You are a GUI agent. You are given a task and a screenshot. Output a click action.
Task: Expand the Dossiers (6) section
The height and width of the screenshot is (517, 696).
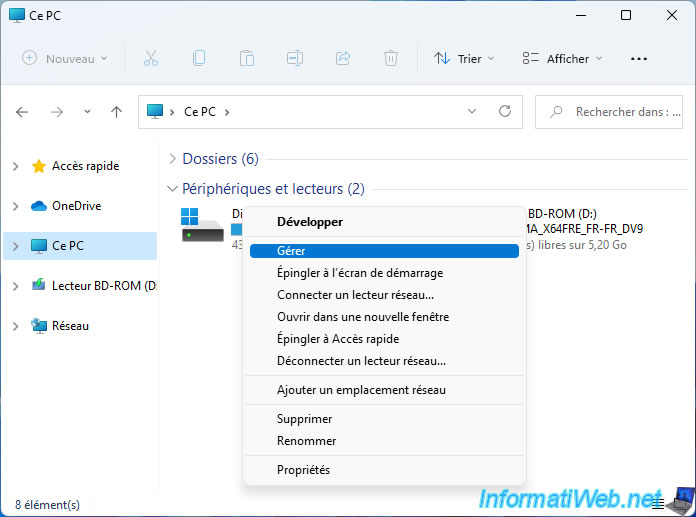(x=173, y=159)
